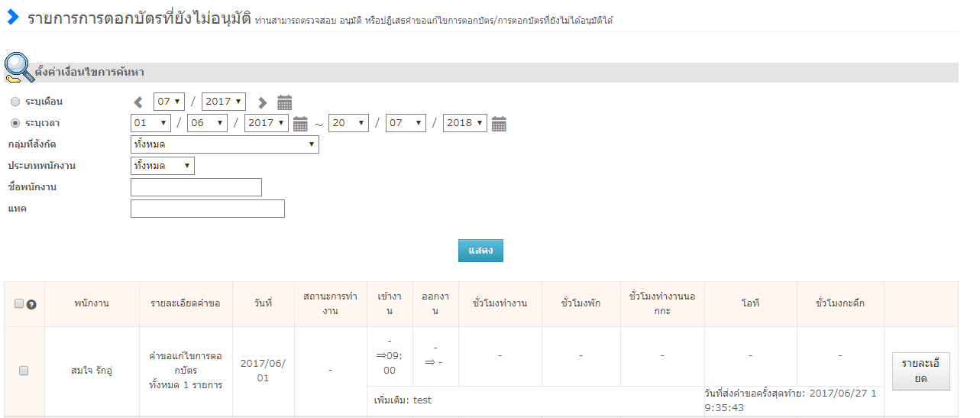Open the start day 01 dropdown
The image size is (980, 418).
150,123
